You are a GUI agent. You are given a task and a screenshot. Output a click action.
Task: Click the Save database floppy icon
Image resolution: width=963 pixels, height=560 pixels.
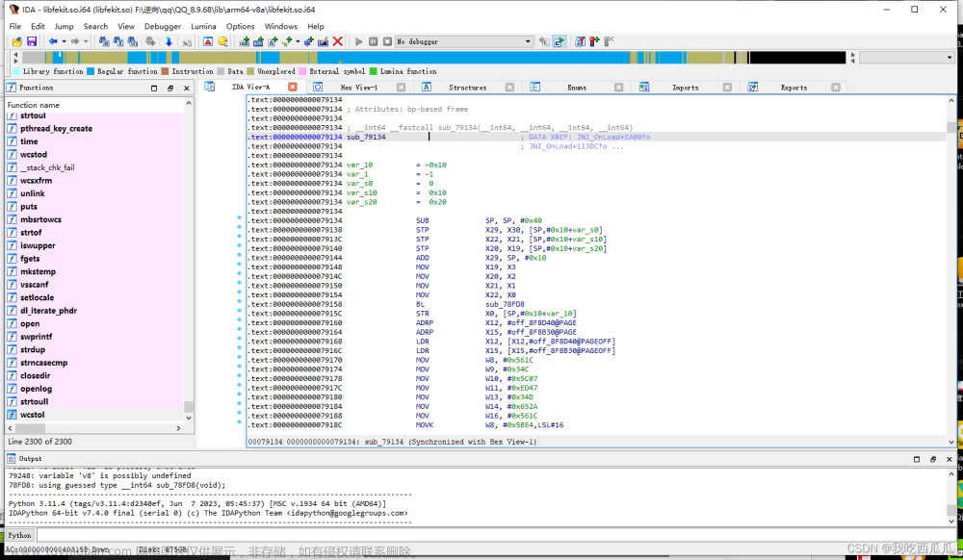coord(32,41)
